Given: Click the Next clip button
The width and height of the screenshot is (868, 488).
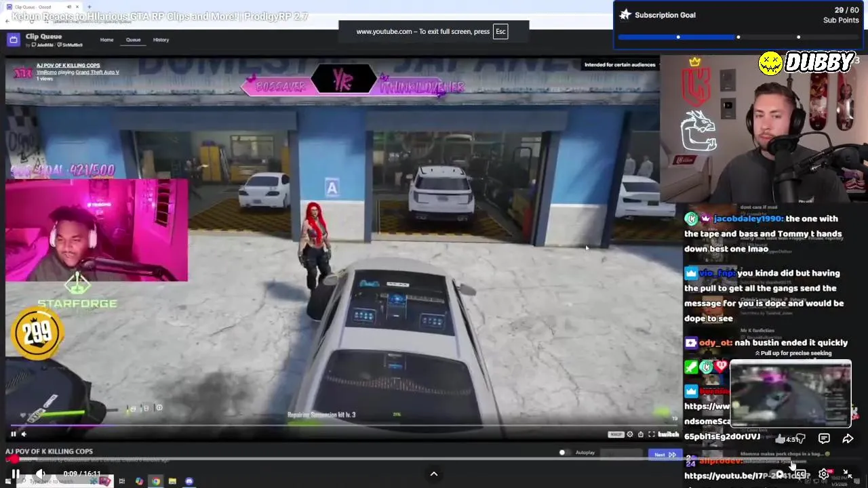Looking at the screenshot, I should click(665, 455).
